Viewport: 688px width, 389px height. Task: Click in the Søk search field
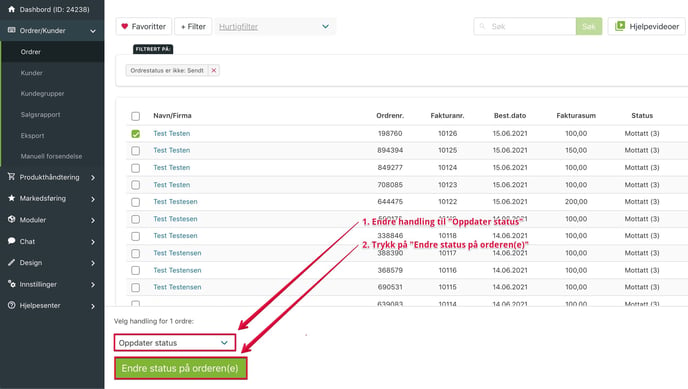tap(525, 26)
